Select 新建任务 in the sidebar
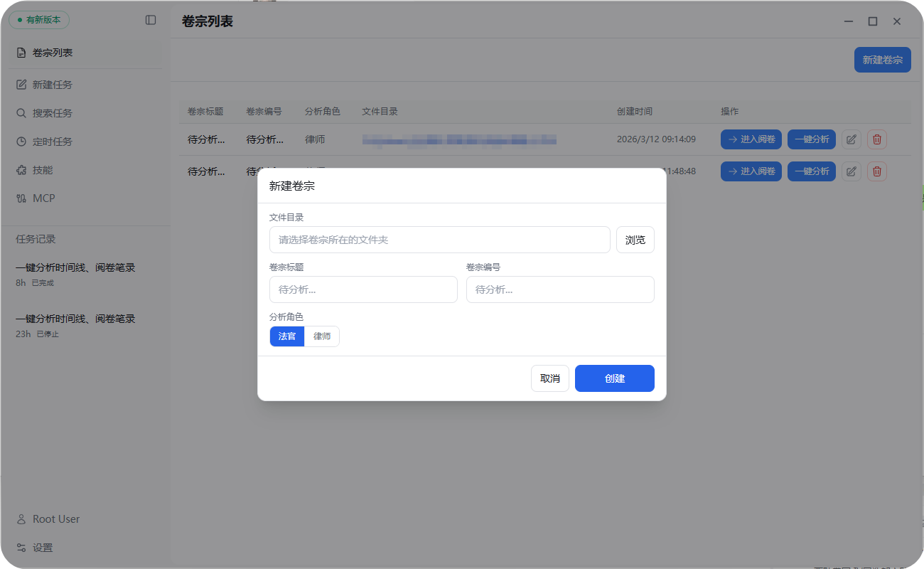The width and height of the screenshot is (924, 569). pyautogui.click(x=53, y=84)
